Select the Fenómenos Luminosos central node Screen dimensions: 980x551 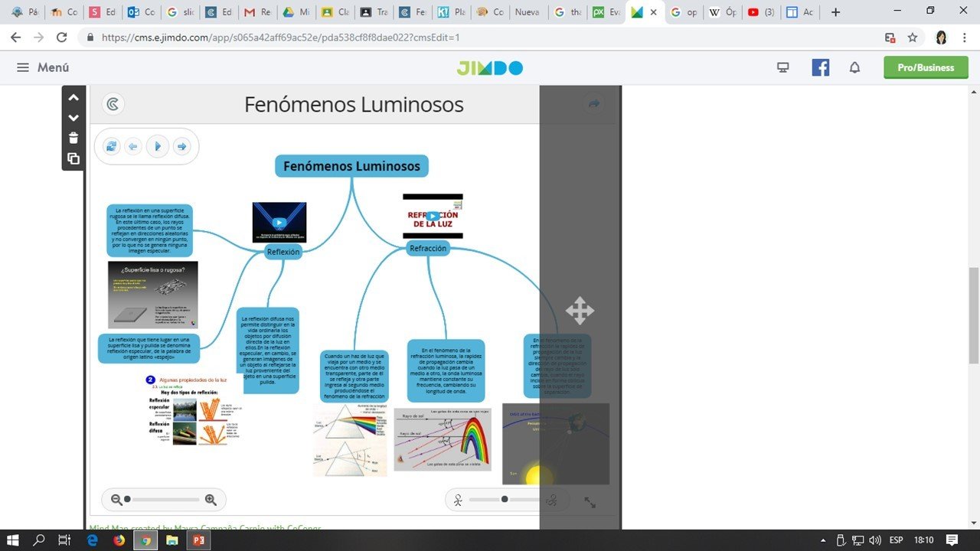(351, 166)
